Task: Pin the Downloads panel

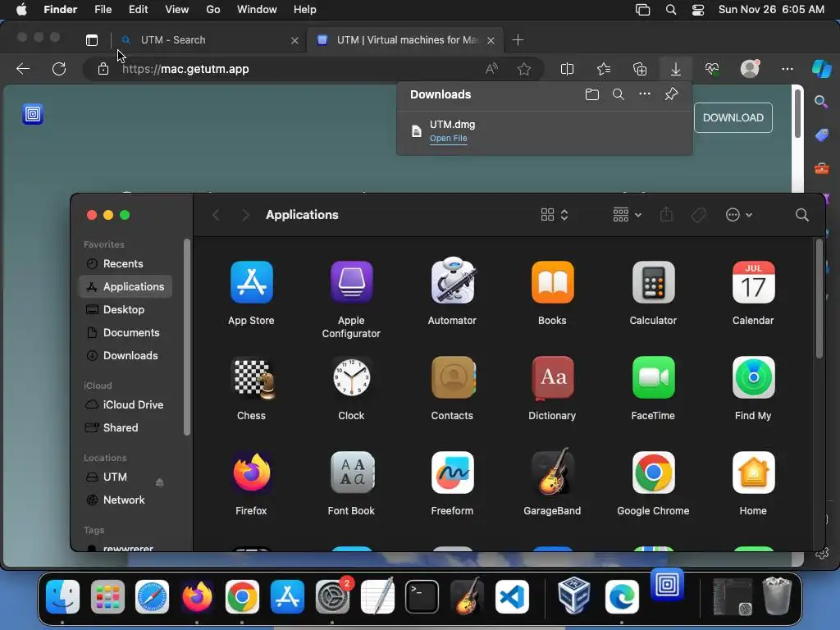Action: (671, 94)
